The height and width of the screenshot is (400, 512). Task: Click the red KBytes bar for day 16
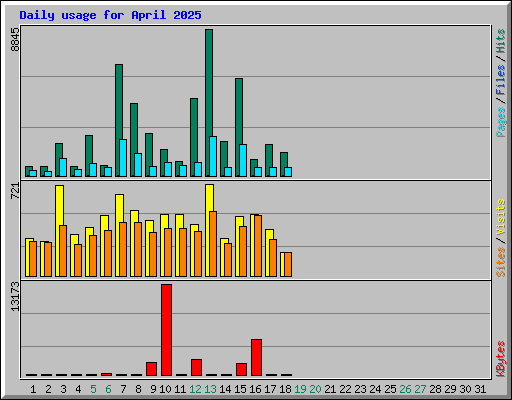[256, 357]
